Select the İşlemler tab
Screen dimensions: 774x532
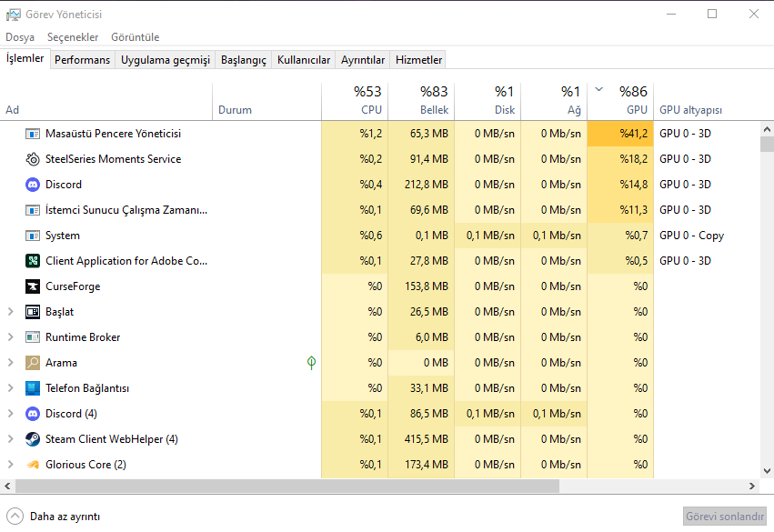click(x=25, y=59)
